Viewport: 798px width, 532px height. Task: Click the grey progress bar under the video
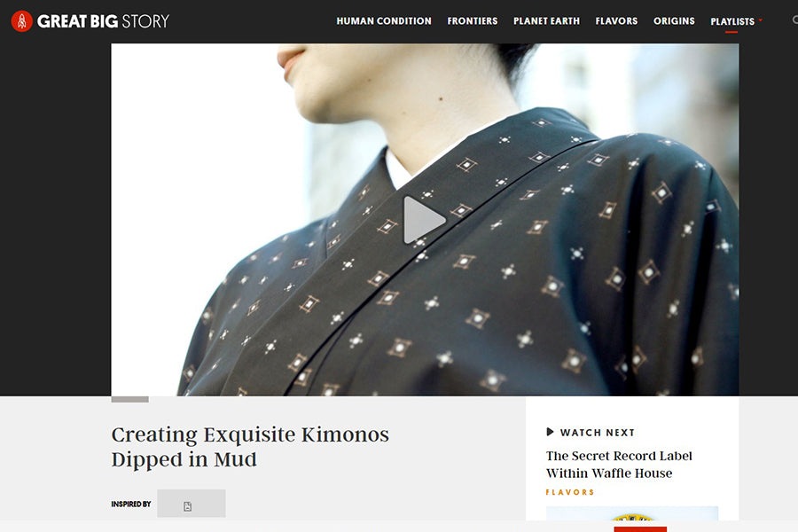click(x=129, y=399)
